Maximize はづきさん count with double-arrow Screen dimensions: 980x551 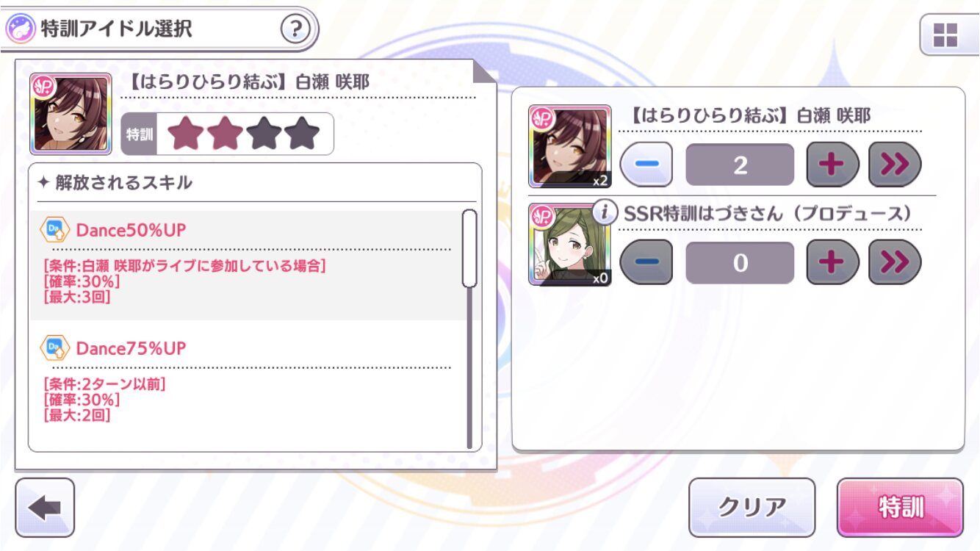tap(894, 262)
